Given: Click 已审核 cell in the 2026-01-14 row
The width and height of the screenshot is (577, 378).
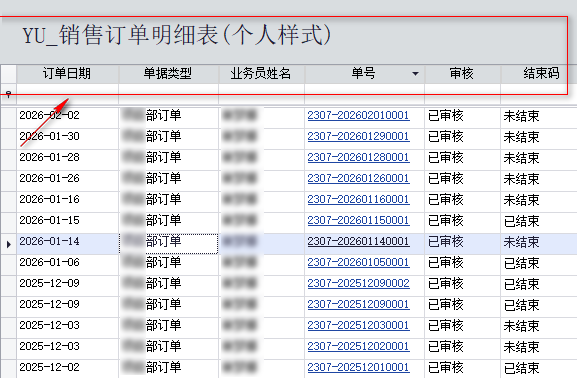Looking at the screenshot, I should pyautogui.click(x=462, y=244).
